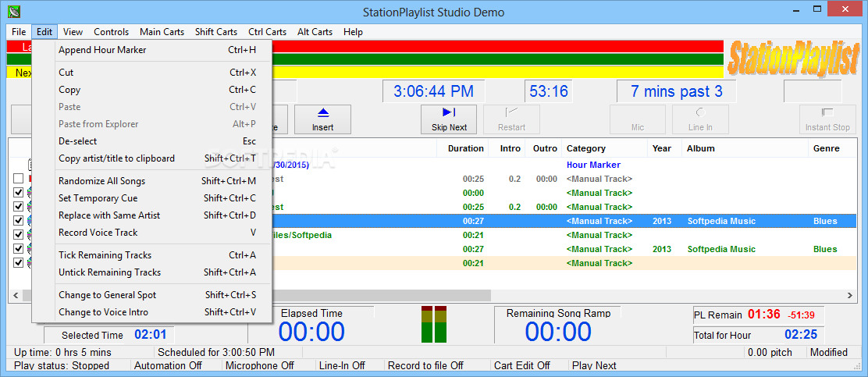Screen dimensions: 868x377
Task: Click Line-In Off status bar entry
Action: coord(342,365)
